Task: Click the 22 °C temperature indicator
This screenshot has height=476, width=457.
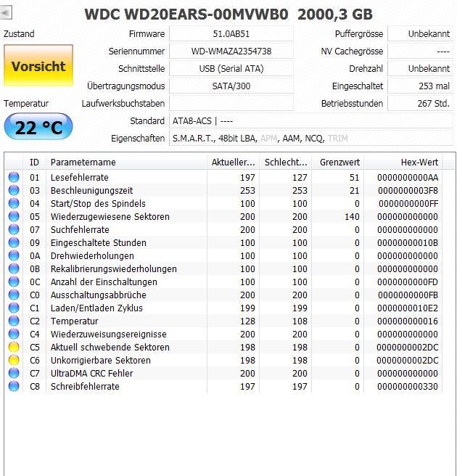Action: coord(38,127)
